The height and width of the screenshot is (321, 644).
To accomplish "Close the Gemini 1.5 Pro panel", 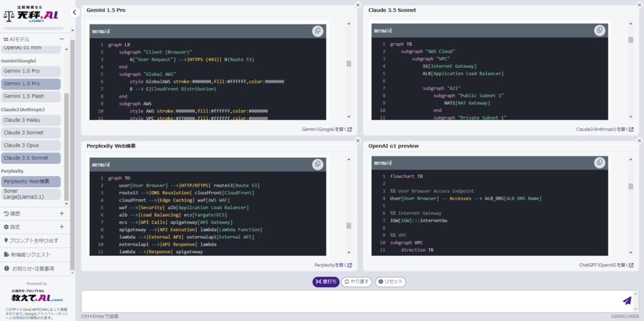I will click(357, 5).
